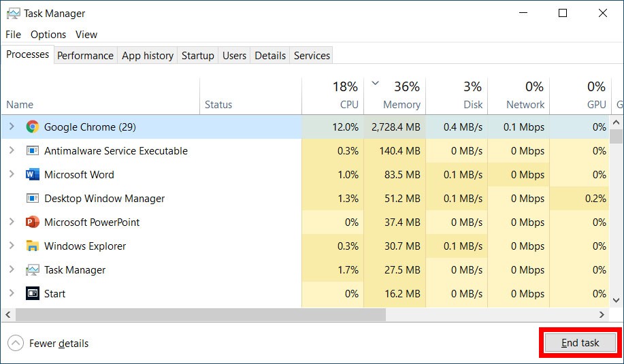Click the Desktop Window Manager icon

coord(32,198)
